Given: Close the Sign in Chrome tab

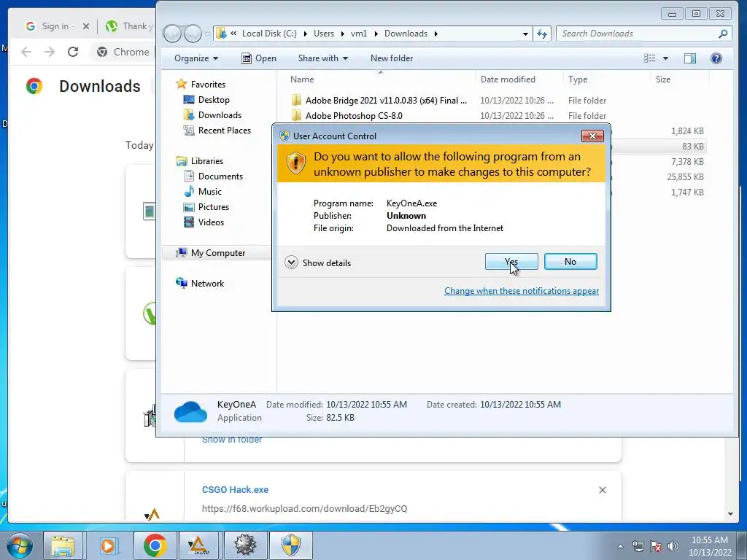Looking at the screenshot, I should 86,26.
